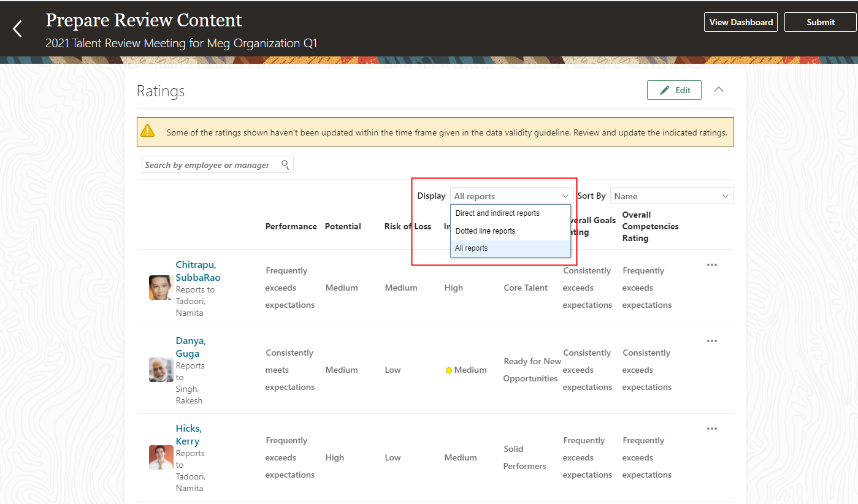The width and height of the screenshot is (858, 504).
Task: Click 'High' potential value for Hicks, Kerry
Action: click(x=335, y=457)
